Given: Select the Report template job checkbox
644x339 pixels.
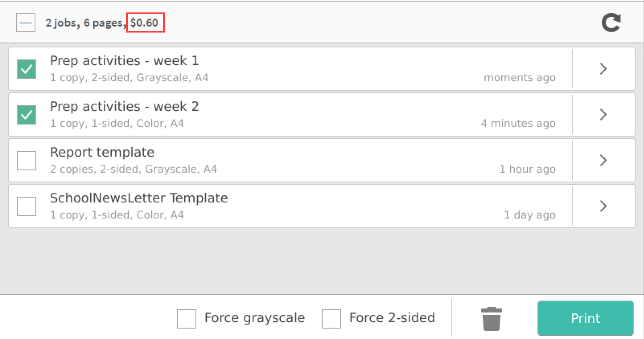Looking at the screenshot, I should (27, 161).
